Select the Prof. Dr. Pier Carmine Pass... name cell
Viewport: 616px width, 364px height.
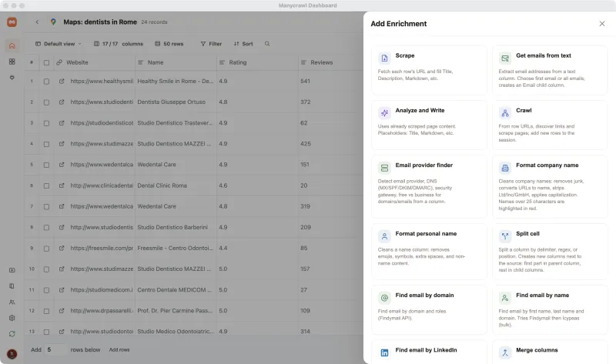pos(176,311)
